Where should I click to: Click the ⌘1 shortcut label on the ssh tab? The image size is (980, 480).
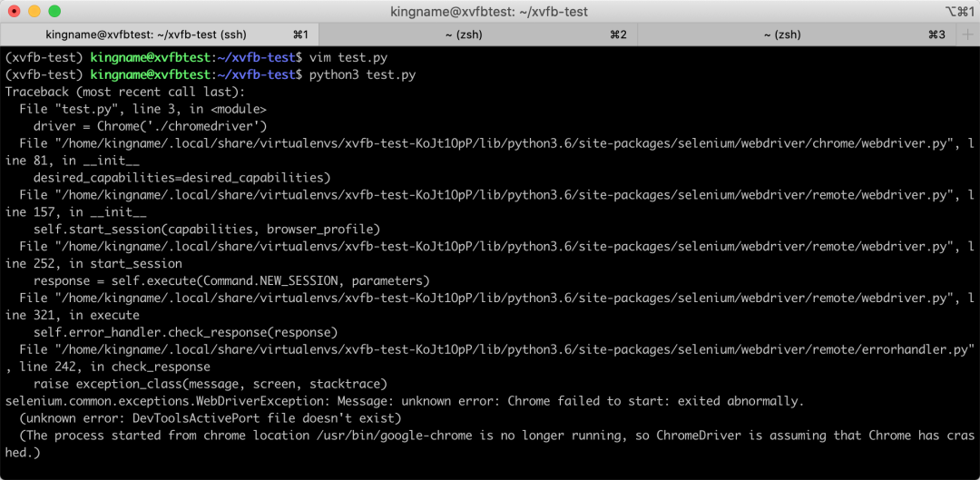coord(300,34)
